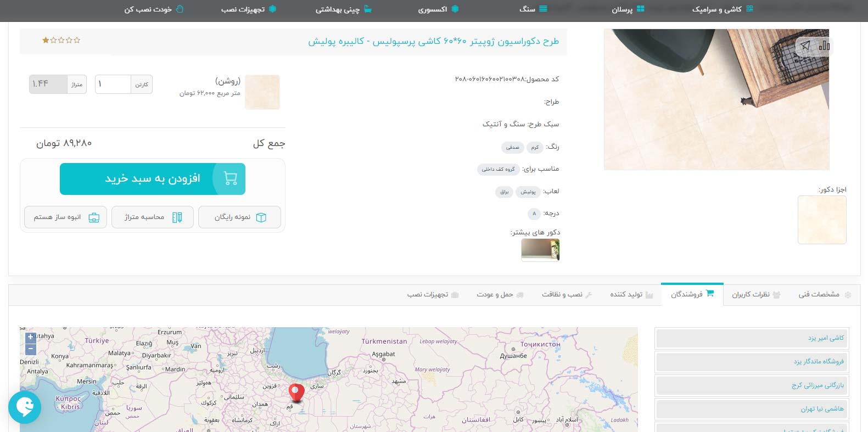Click the shopping cart icon on buy button
The width and height of the screenshot is (868, 432).
pos(231,178)
